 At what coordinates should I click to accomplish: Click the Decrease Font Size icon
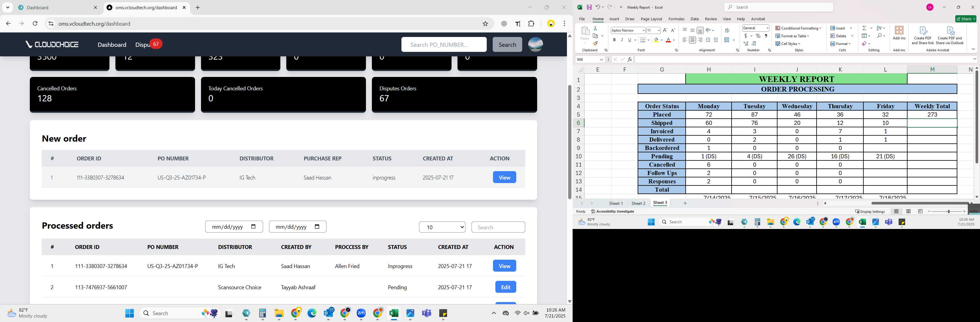pyautogui.click(x=673, y=30)
